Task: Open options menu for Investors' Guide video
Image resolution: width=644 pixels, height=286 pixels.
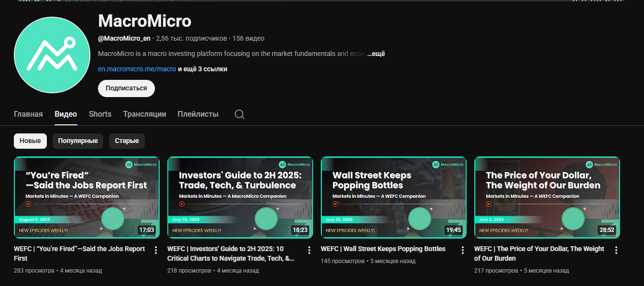Action: [309, 250]
